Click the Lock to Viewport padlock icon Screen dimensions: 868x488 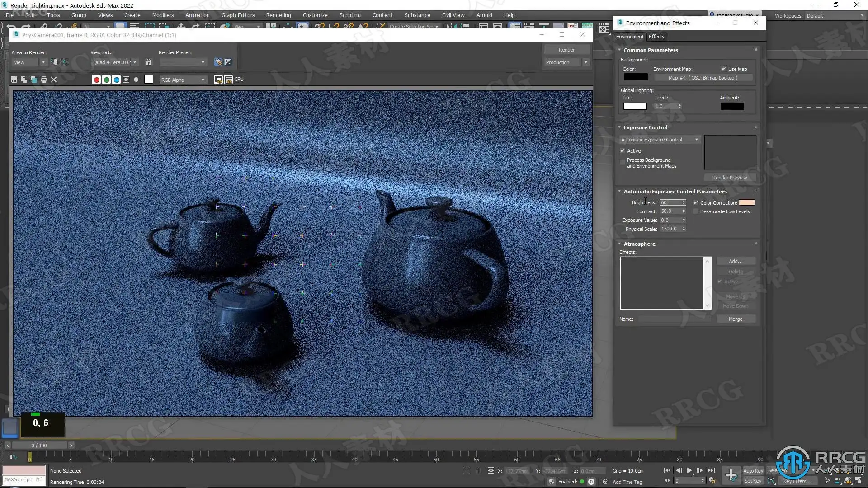click(149, 62)
